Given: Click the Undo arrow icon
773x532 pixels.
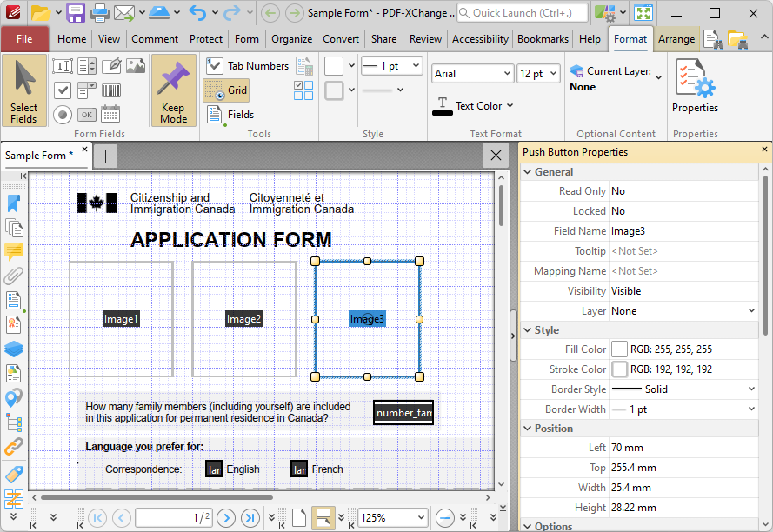Looking at the screenshot, I should point(197,13).
